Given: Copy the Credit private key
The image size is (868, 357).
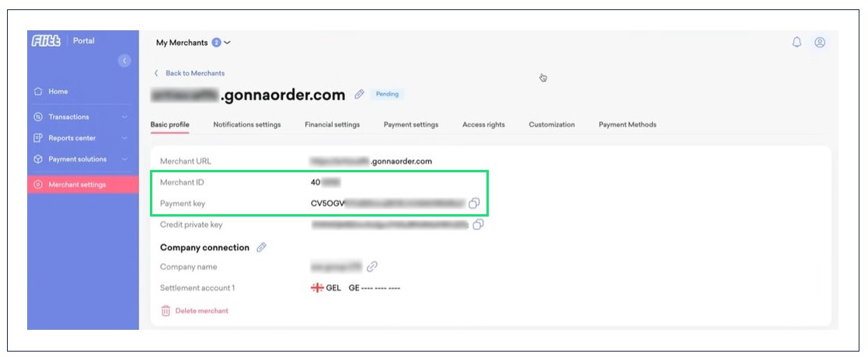Looking at the screenshot, I should tap(478, 224).
